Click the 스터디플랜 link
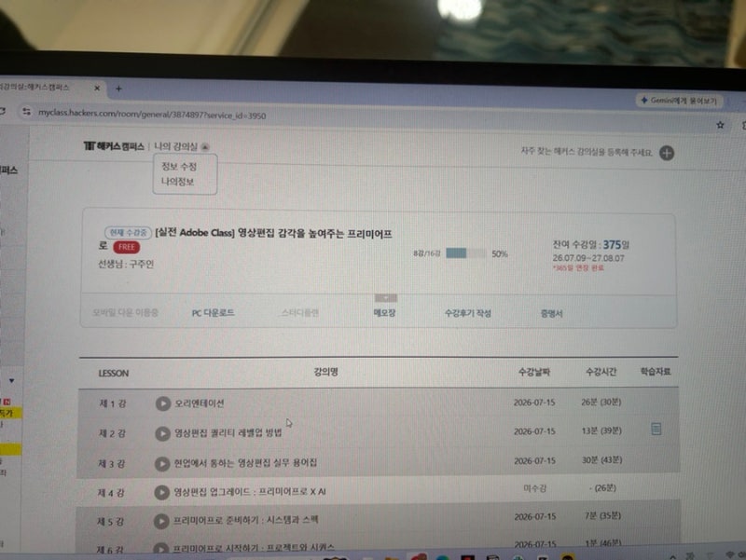 (x=299, y=313)
